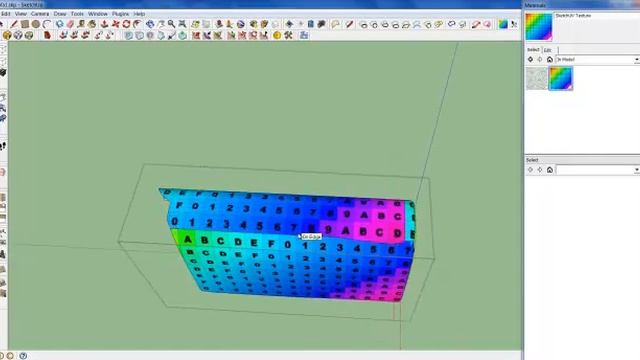The image size is (640, 360).
Task: Open the Tools menu
Action: point(77,14)
